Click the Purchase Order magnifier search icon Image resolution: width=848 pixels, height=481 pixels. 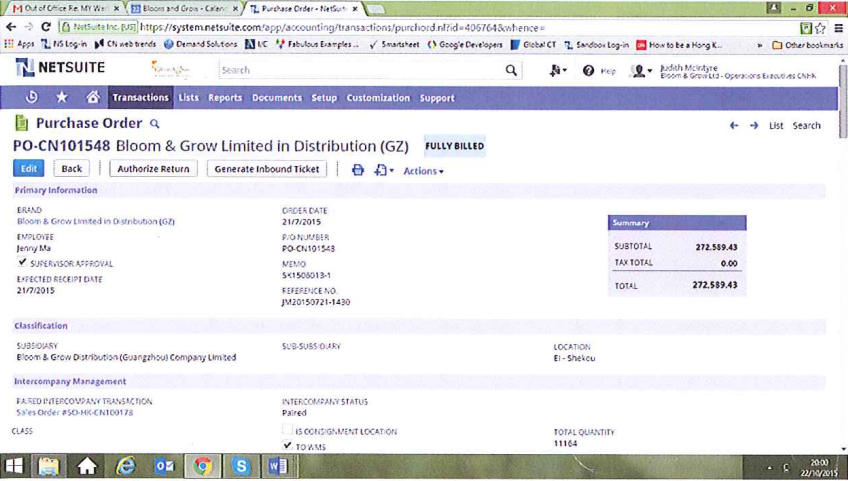coord(155,124)
